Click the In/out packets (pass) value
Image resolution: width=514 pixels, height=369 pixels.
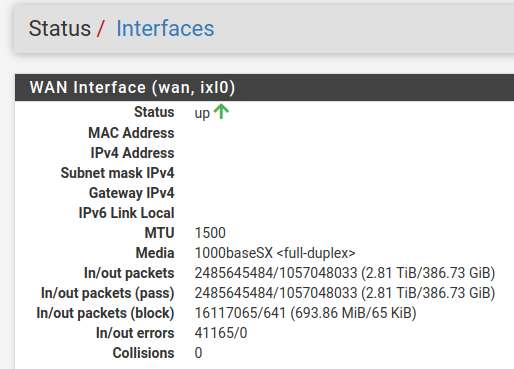pyautogui.click(x=345, y=293)
